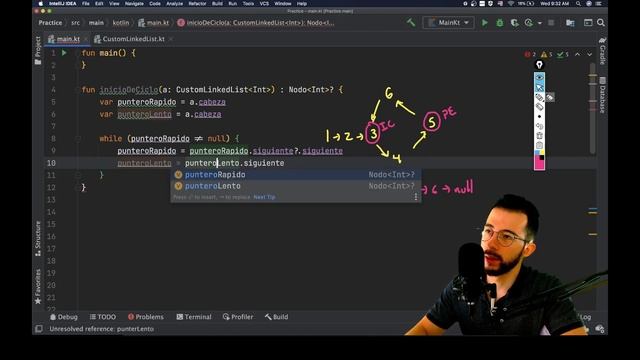
Task: Run MainKt with the green play button
Action: [x=484, y=23]
